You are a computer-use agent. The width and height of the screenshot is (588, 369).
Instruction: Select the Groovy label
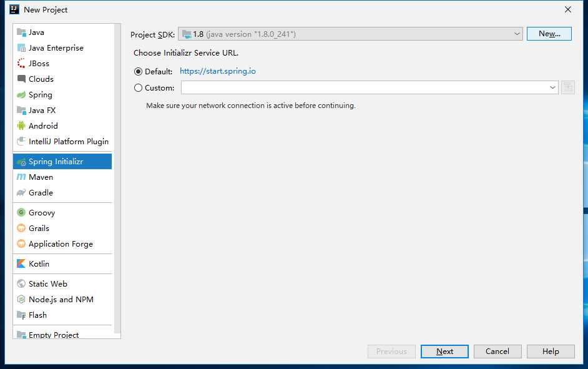(42, 213)
